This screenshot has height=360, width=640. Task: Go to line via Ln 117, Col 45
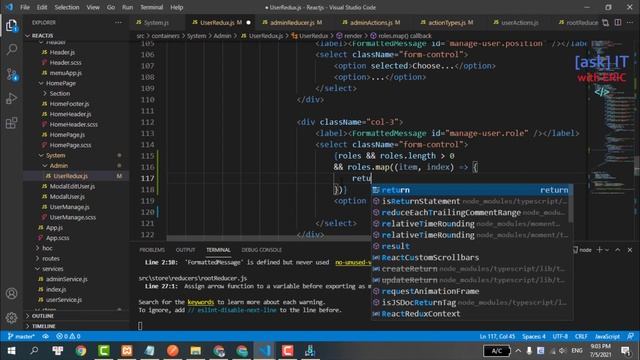tap(497, 336)
